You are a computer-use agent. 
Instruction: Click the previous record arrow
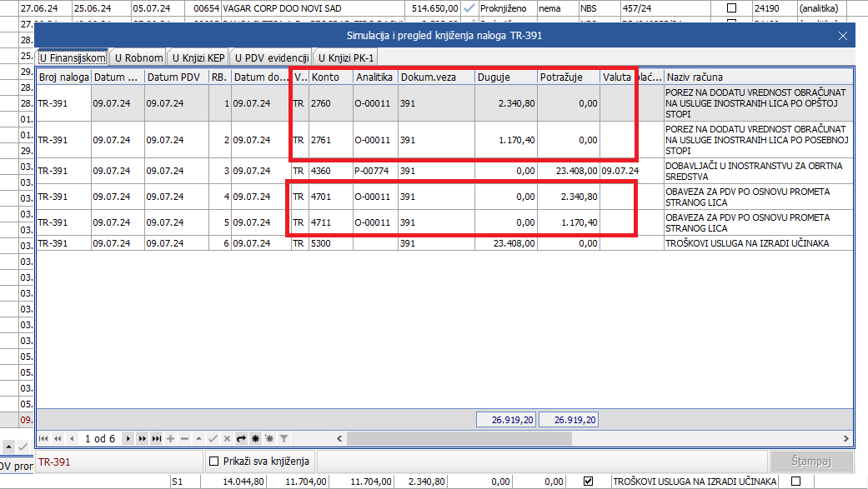pos(73,438)
